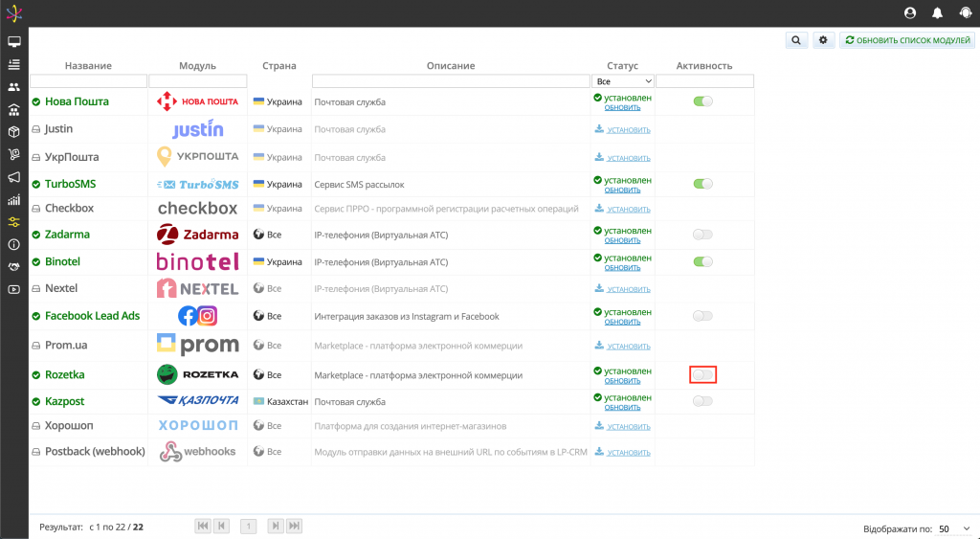Click the Postback (webhook) module name

pos(95,452)
